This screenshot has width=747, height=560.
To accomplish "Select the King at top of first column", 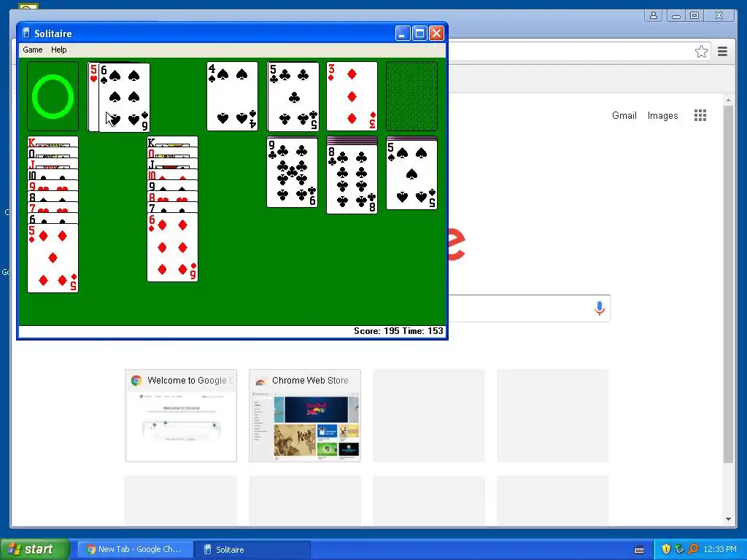I will pyautogui.click(x=53, y=142).
